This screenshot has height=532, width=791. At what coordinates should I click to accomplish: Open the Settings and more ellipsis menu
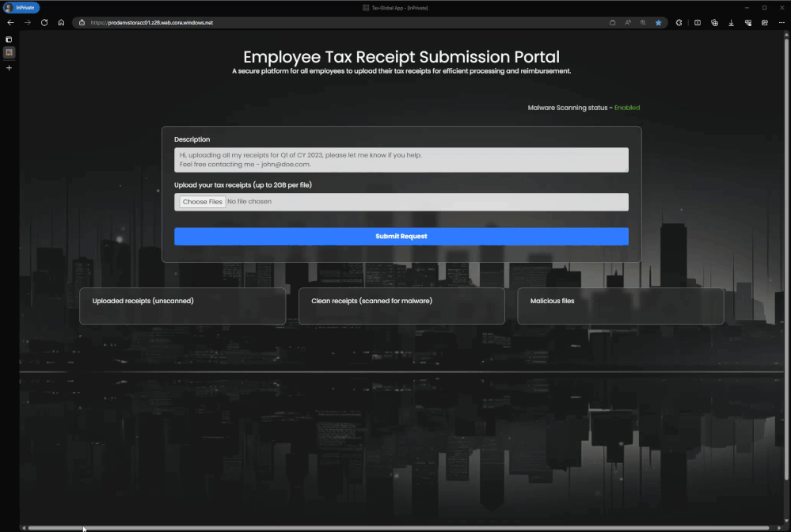point(781,23)
